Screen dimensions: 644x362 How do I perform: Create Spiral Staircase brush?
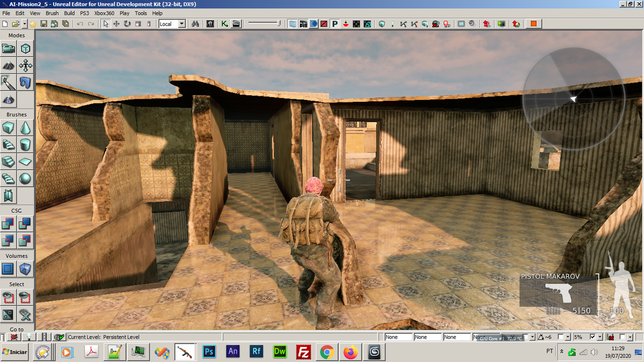tap(8, 178)
